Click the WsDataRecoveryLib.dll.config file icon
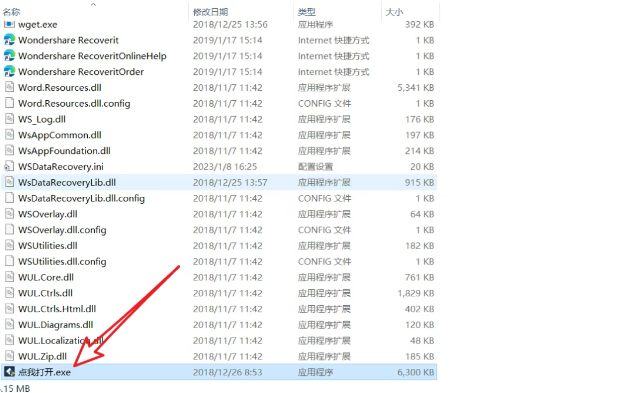The image size is (617, 393). click(9, 198)
